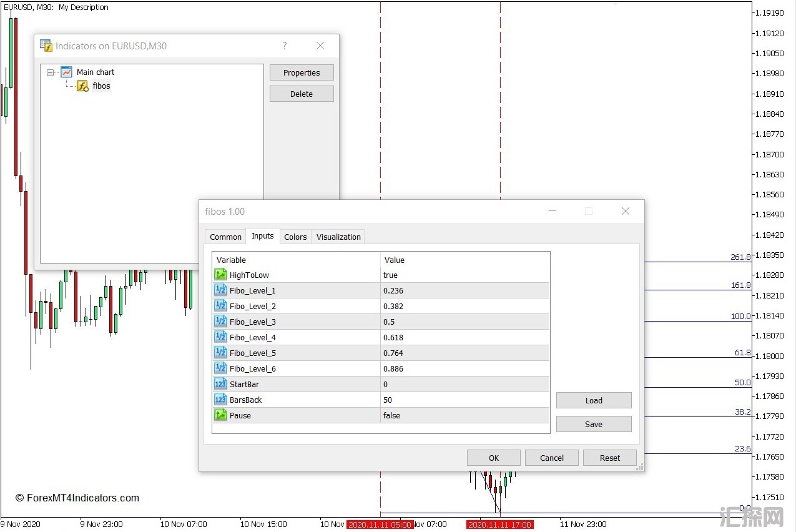Click the Fibo_Level_3 row icon

220,322
